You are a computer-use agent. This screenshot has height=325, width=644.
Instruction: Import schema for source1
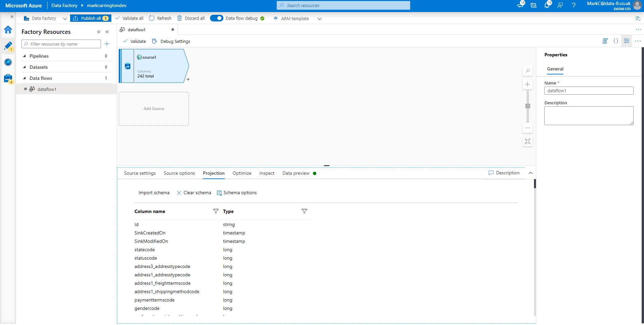(x=154, y=193)
